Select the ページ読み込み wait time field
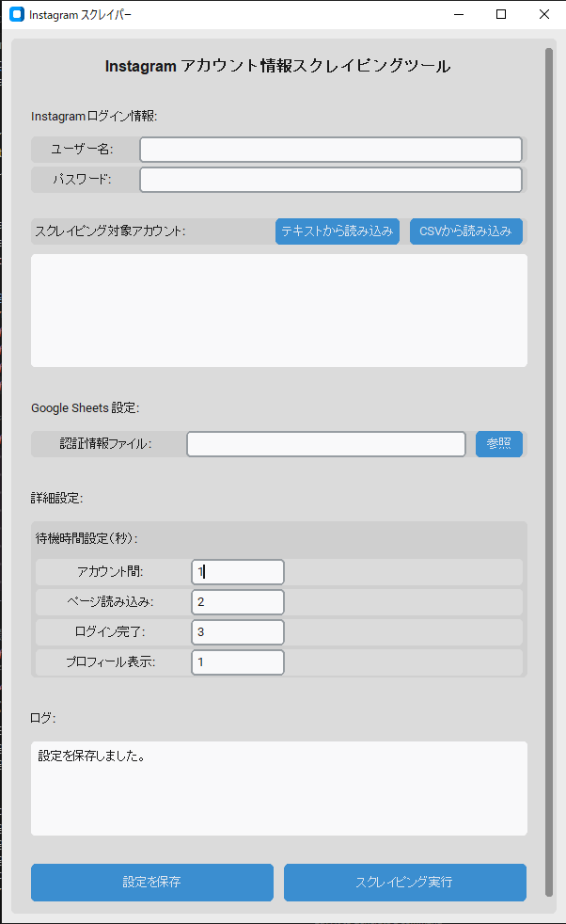Viewport: 566px width, 924px height. click(x=238, y=601)
